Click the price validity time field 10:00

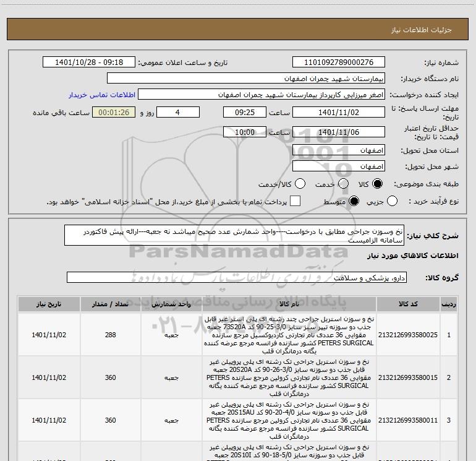tap(245, 132)
